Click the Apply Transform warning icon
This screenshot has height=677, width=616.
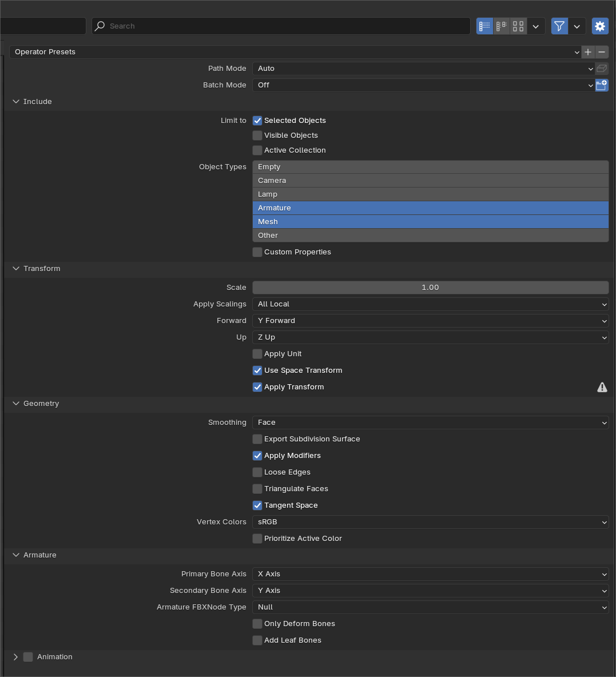[x=602, y=387]
